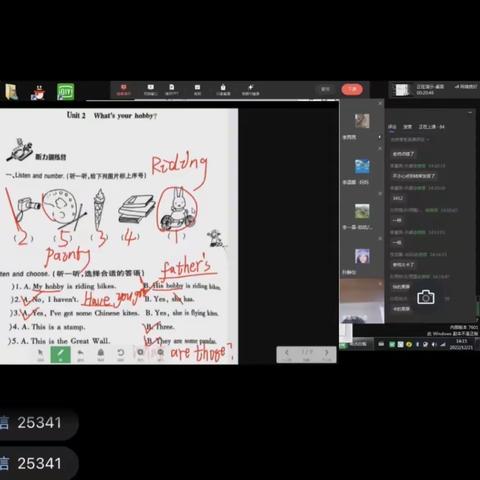The height and width of the screenshot is (480, 480).
Task: Open the attending members tab with 84
Action: click(x=432, y=127)
